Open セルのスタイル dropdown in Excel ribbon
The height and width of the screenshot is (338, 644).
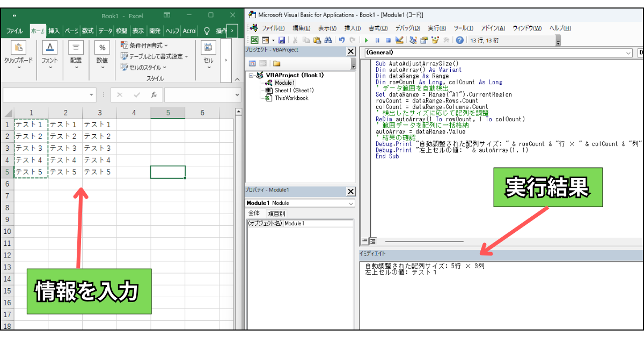pyautogui.click(x=143, y=67)
